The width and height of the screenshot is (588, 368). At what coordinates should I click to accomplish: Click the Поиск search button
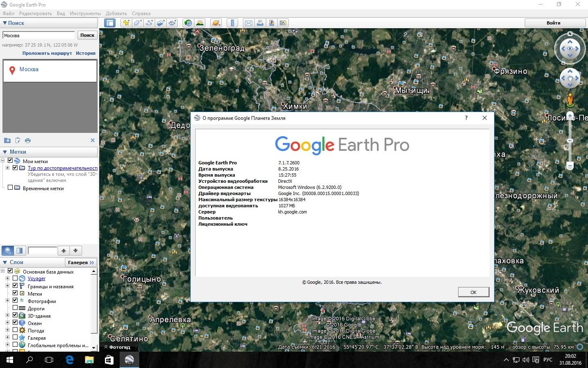[87, 35]
